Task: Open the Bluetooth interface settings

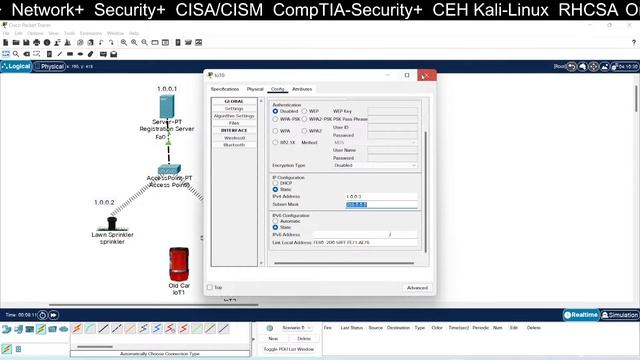Action: pos(234,145)
